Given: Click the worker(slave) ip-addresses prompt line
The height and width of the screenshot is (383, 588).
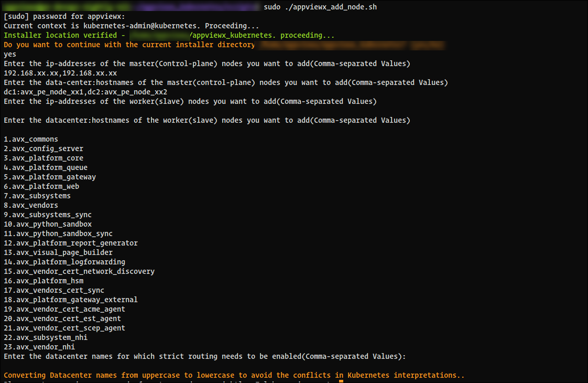Looking at the screenshot, I should coord(190,101).
